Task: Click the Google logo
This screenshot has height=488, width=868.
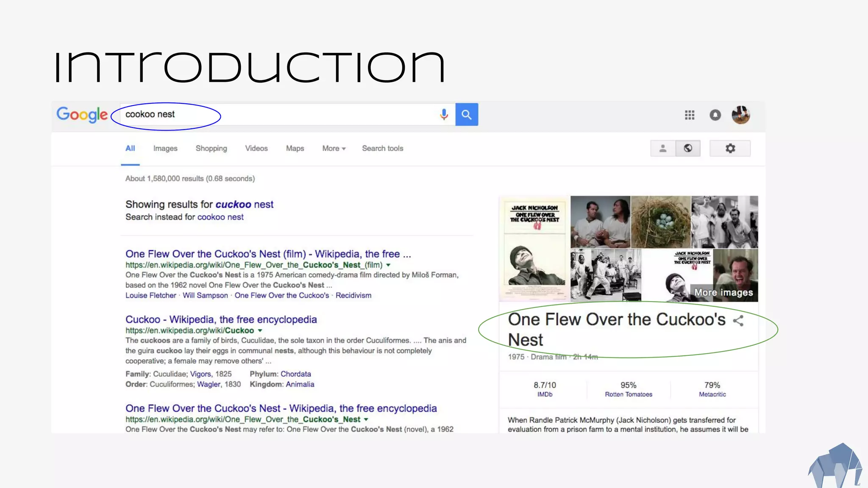Action: click(x=82, y=115)
